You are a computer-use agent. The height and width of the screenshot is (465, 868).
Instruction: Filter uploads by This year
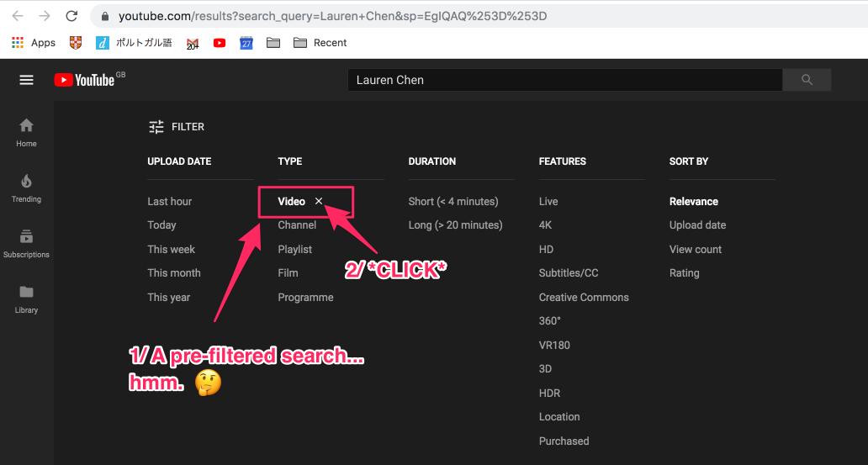coord(169,298)
